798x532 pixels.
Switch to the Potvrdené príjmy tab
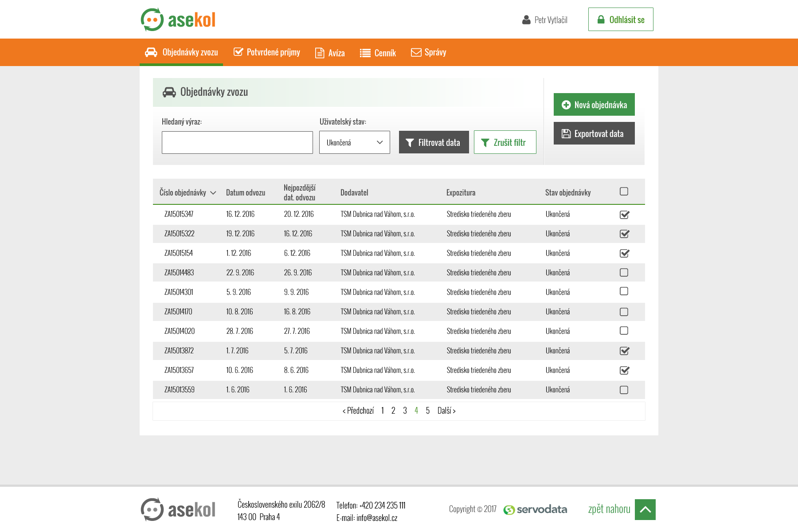[267, 52]
